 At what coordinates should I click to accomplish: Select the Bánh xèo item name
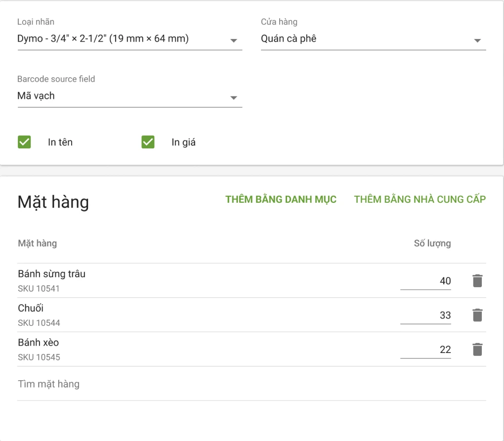coord(38,343)
